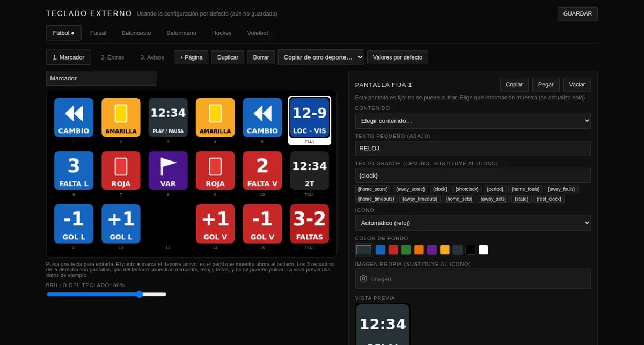Select key 1 CAMBIO rewind icon
Viewport: 644px width, 345px height.
coord(74,118)
